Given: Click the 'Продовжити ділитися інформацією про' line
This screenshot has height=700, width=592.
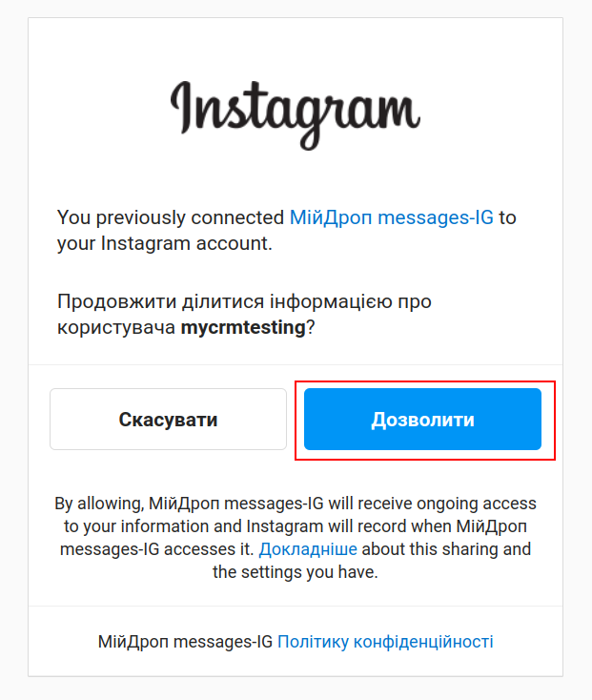Looking at the screenshot, I should (244, 301).
